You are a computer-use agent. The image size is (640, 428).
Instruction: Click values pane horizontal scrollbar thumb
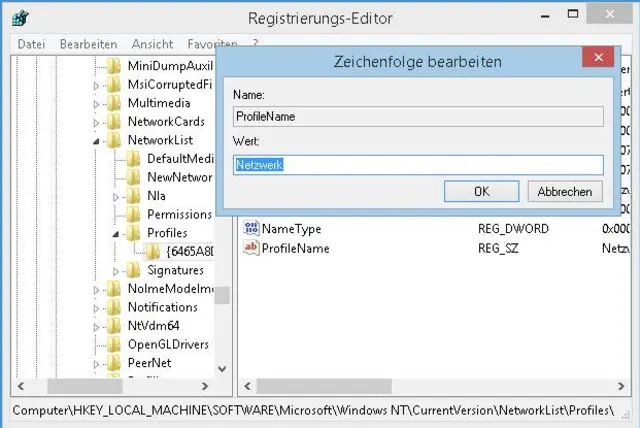[x=324, y=386]
